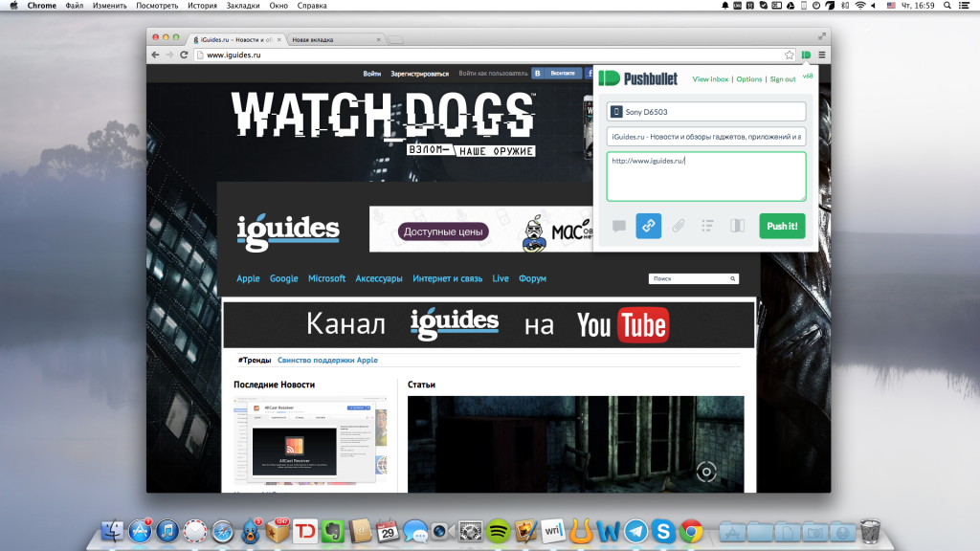Image resolution: width=980 pixels, height=551 pixels.
Task: Open the Справка menu
Action: tap(312, 6)
